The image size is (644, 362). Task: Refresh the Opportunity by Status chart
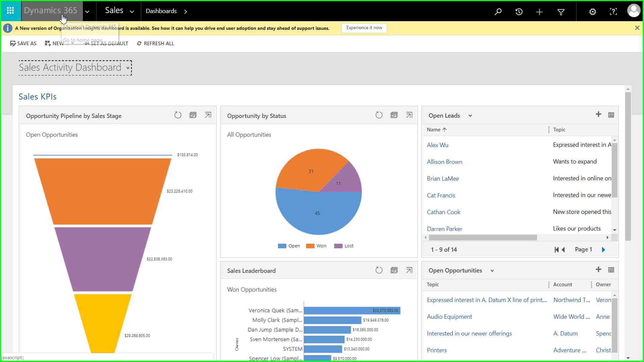coord(379,115)
